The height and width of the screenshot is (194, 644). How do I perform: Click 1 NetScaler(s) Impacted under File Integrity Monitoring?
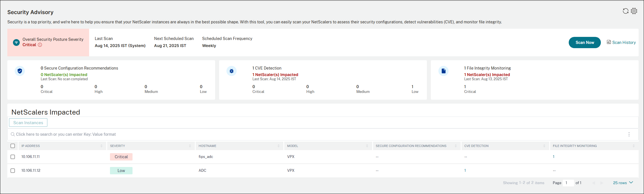pyautogui.click(x=487, y=75)
